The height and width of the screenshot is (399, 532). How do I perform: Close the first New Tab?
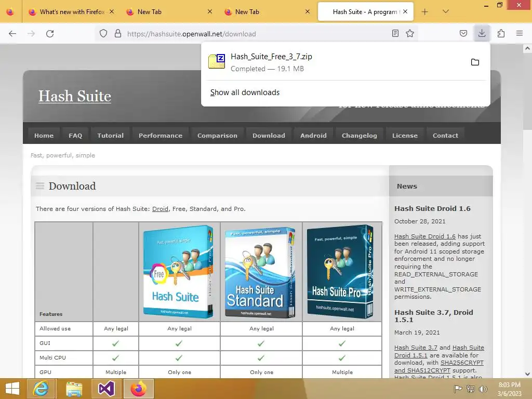click(x=210, y=12)
